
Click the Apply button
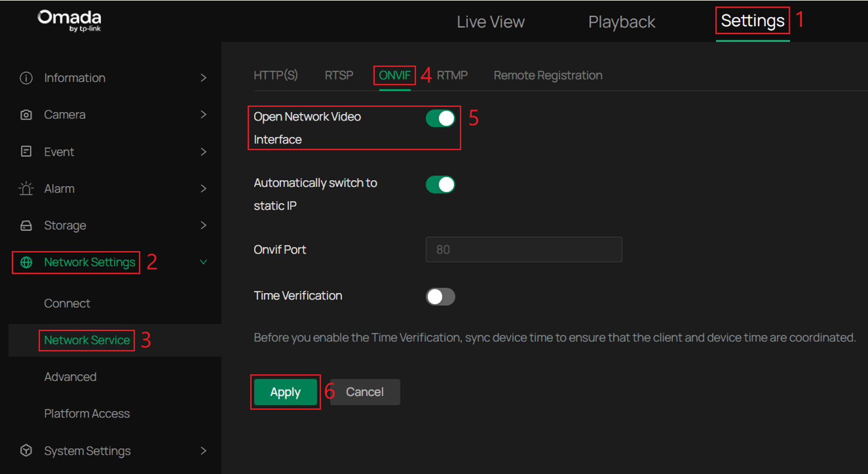(x=286, y=392)
